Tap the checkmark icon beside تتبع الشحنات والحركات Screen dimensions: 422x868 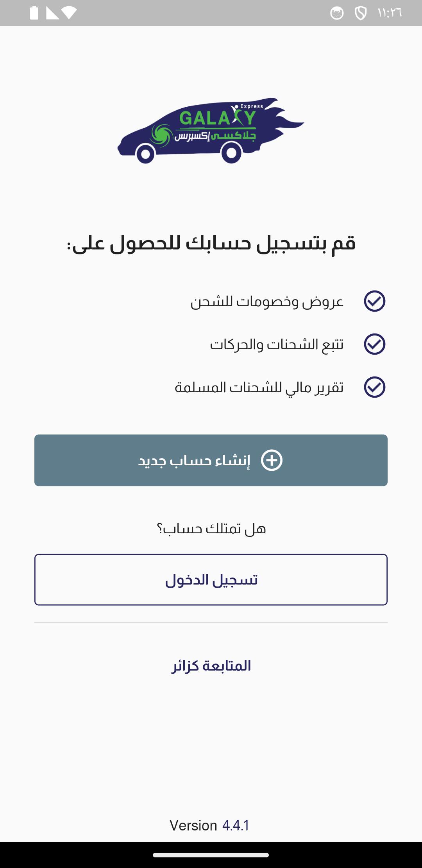[x=375, y=344]
